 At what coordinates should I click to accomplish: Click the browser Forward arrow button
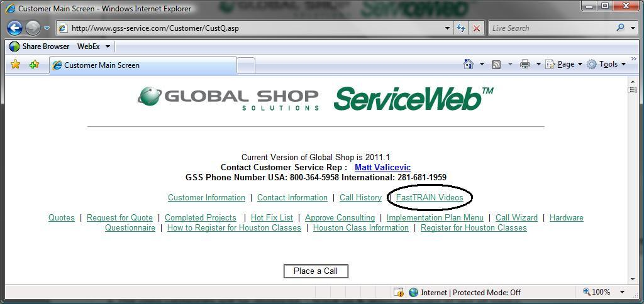pos(33,28)
